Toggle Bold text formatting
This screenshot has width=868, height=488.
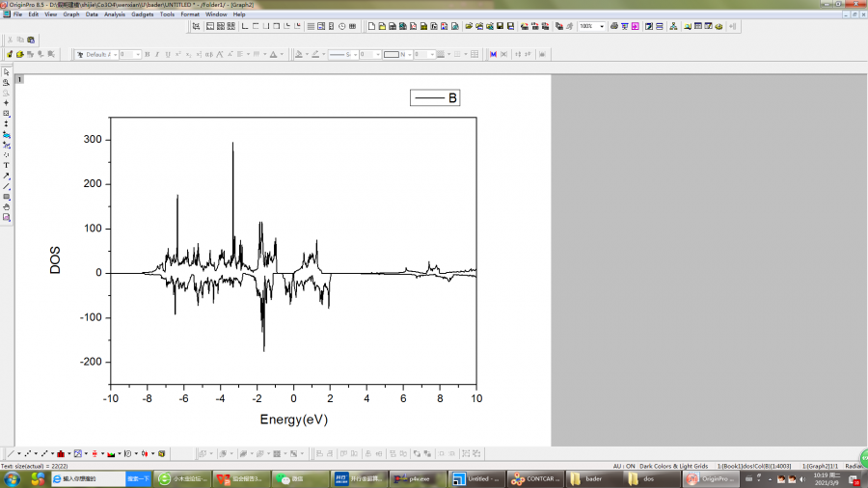pyautogui.click(x=147, y=54)
